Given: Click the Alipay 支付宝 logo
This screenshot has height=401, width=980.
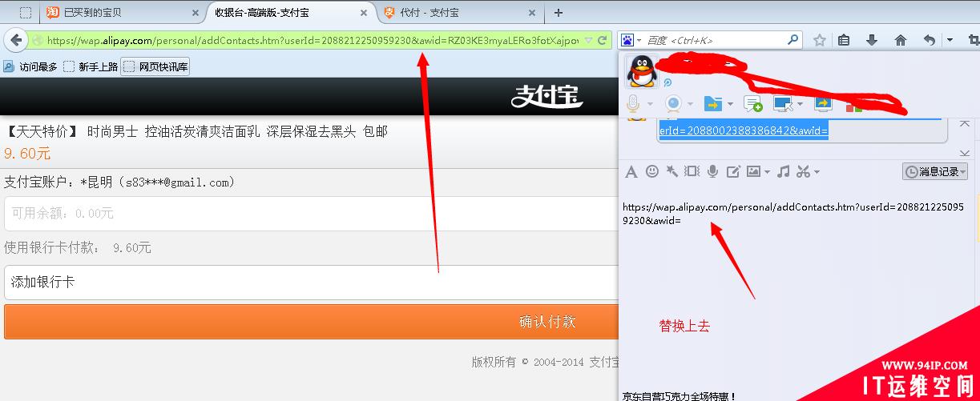Looking at the screenshot, I should pos(547,97).
